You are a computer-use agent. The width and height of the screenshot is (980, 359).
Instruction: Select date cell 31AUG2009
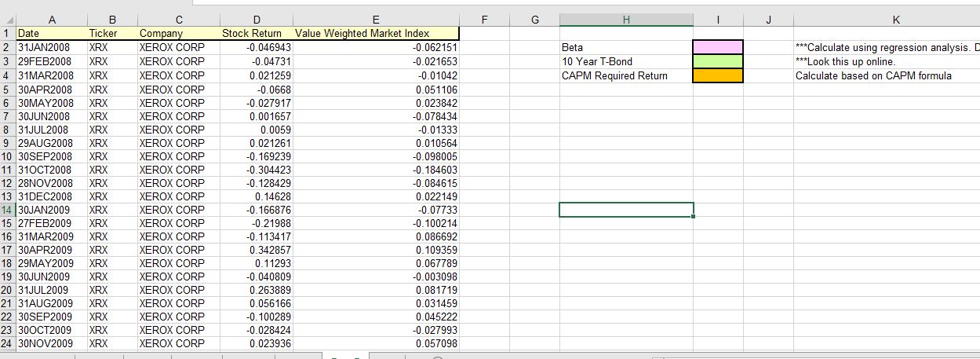(x=51, y=303)
